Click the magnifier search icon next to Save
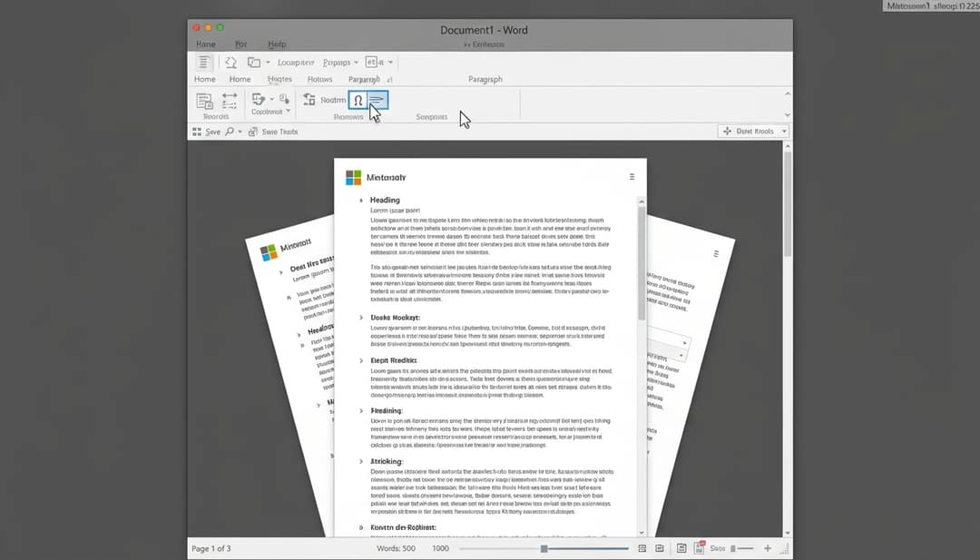The width and height of the screenshot is (980, 560). tap(230, 132)
